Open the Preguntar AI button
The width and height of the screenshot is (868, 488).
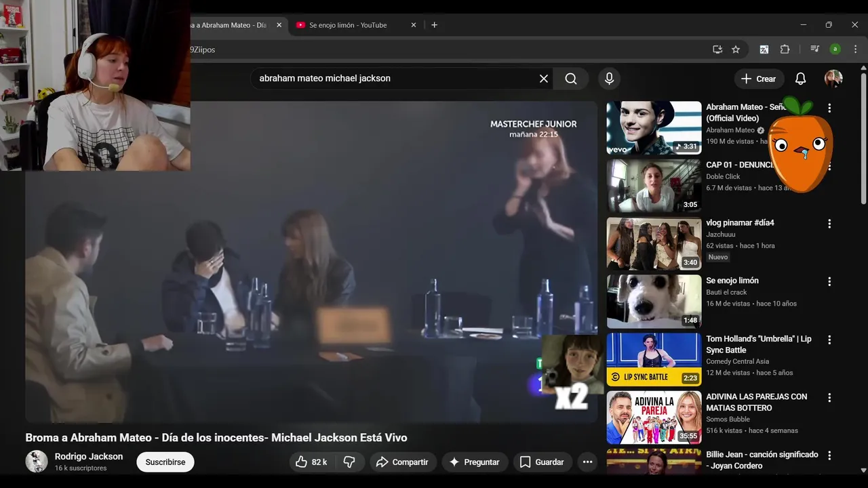point(475,462)
